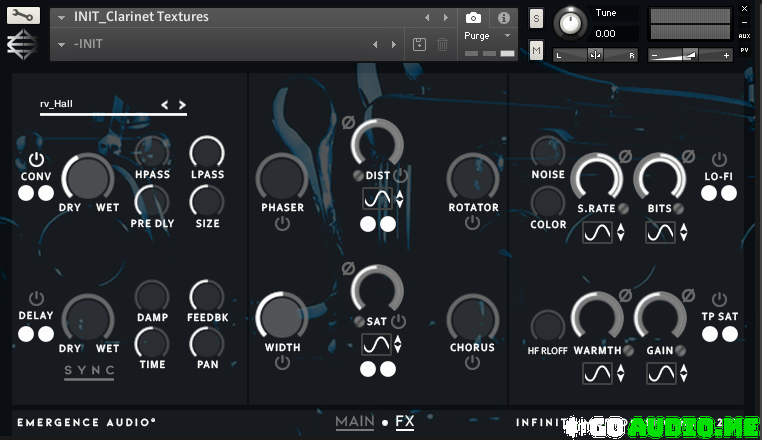Viewport: 762px width, 440px height.
Task: Click the Tune knob
Action: coord(570,23)
